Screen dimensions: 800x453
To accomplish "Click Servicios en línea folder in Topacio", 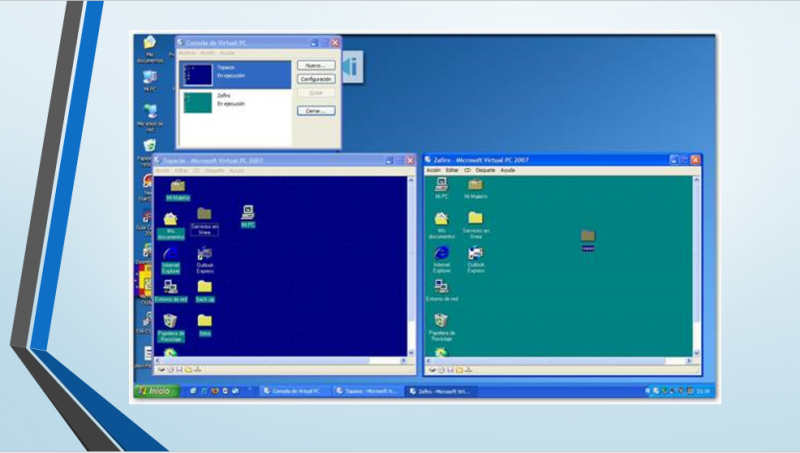I will pyautogui.click(x=204, y=221).
